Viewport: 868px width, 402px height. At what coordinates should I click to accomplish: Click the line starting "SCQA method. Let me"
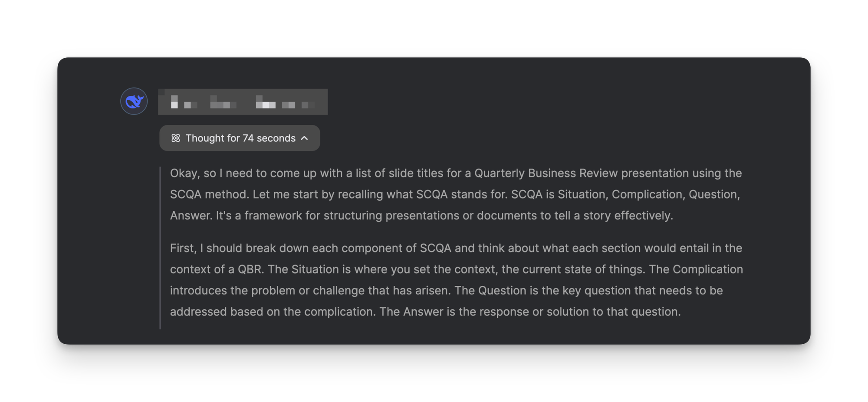pos(455,194)
